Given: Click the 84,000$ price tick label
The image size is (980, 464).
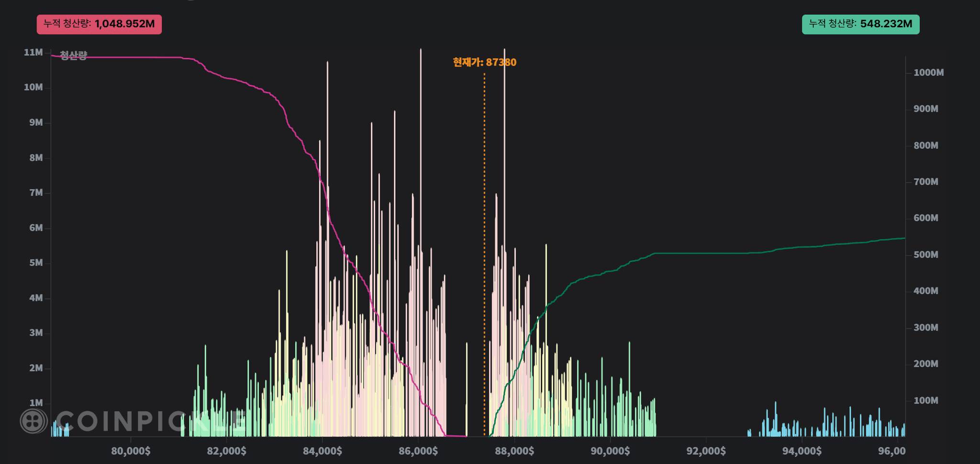Looking at the screenshot, I should tap(323, 451).
